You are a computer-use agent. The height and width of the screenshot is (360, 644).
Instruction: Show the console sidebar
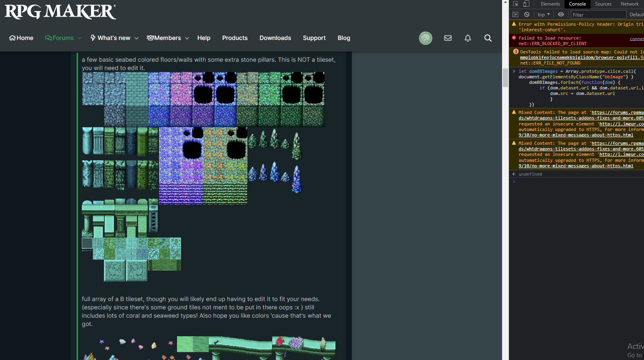point(516,15)
